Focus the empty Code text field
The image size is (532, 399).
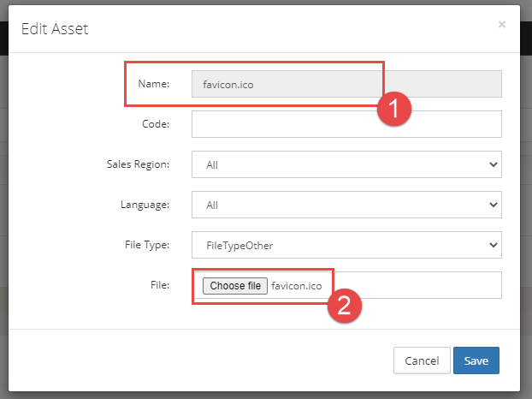346,124
